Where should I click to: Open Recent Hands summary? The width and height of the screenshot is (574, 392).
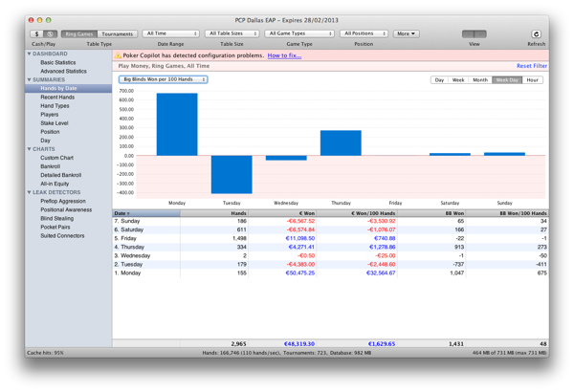click(57, 97)
